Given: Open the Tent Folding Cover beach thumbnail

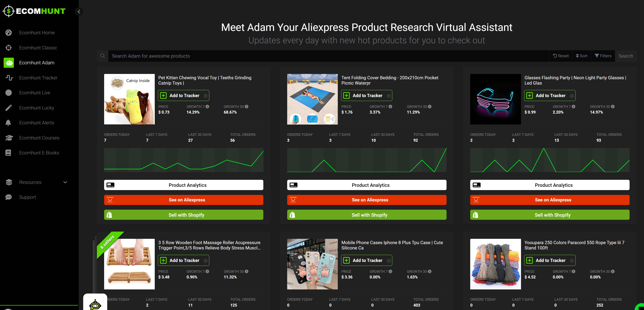Looking at the screenshot, I should tap(312, 99).
